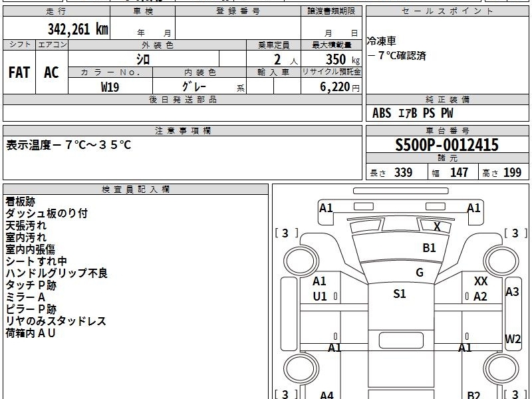Click the 走行 mileage header
This screenshot has height=399, width=532.
(x=56, y=11)
